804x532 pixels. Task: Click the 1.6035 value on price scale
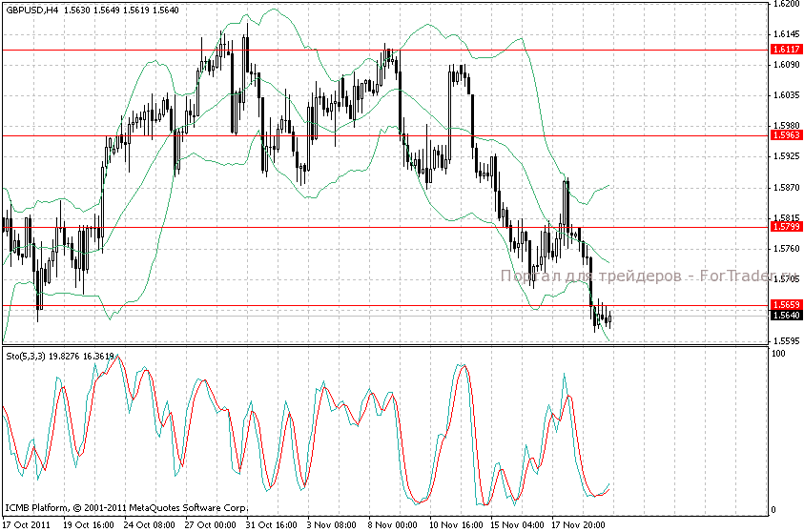786,95
